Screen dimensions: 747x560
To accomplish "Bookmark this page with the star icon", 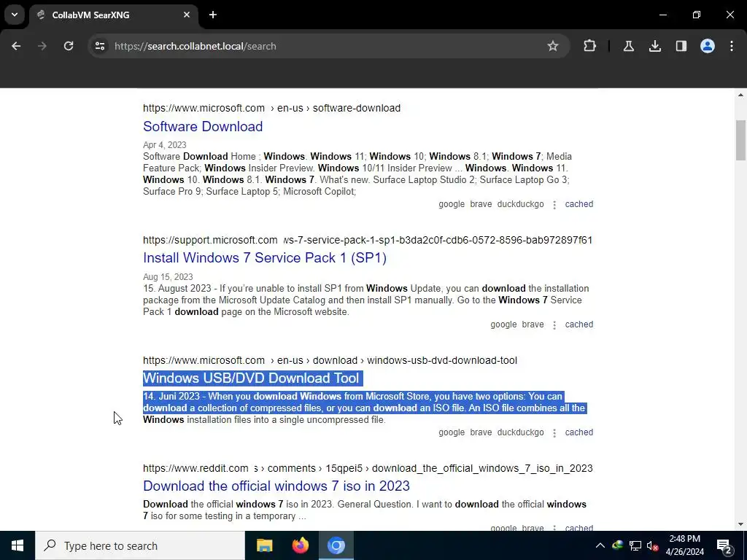I will pyautogui.click(x=553, y=46).
